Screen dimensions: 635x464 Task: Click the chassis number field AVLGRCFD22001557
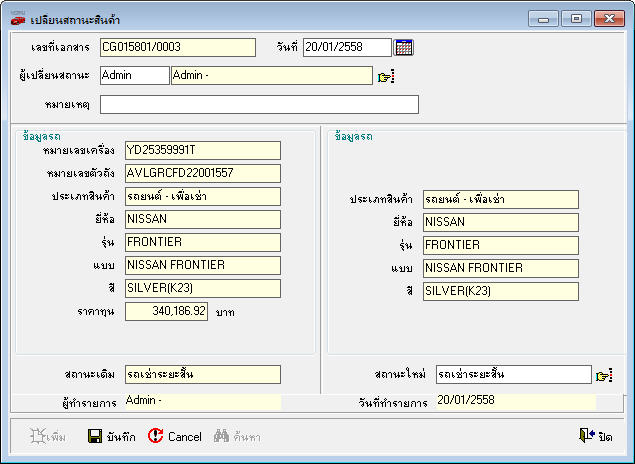tap(202, 173)
